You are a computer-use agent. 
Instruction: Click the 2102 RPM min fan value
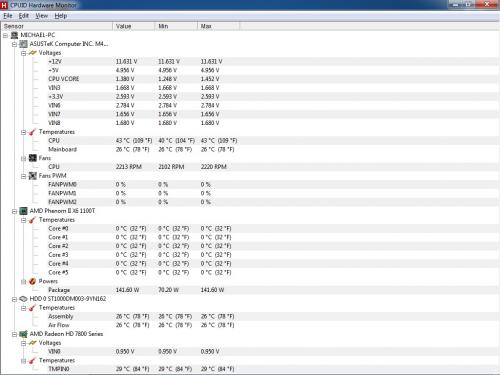pos(171,167)
